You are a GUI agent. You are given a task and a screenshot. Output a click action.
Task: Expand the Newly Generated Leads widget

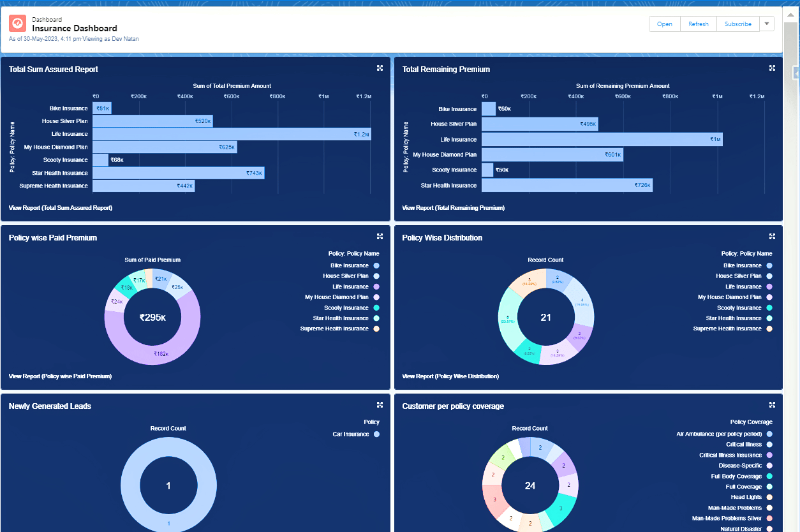tap(380, 404)
